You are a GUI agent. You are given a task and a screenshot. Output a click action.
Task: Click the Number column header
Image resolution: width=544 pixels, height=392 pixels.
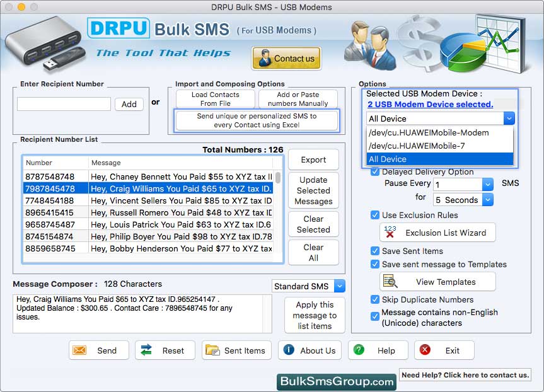click(56, 163)
